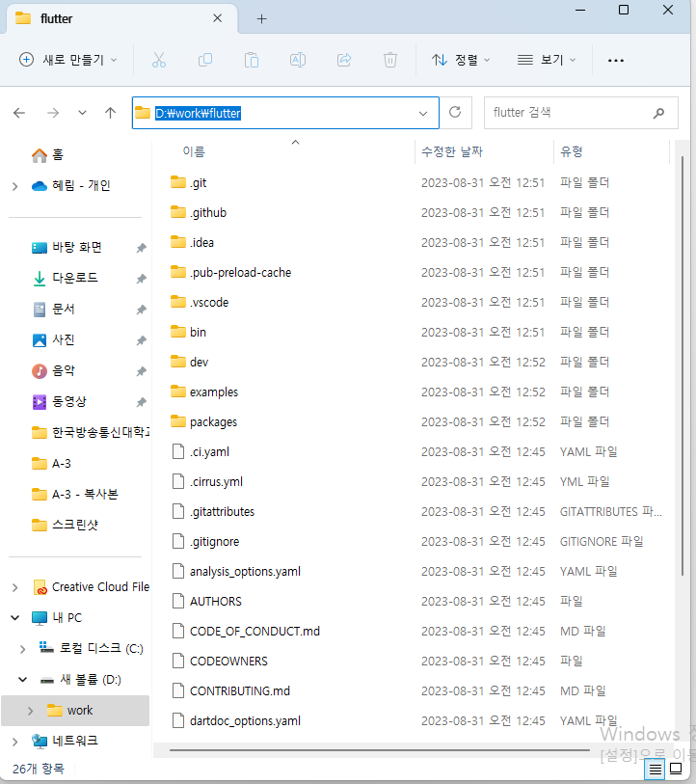Collapse 새 볼륨 (D:) node
696x784 pixels.
[22, 680]
